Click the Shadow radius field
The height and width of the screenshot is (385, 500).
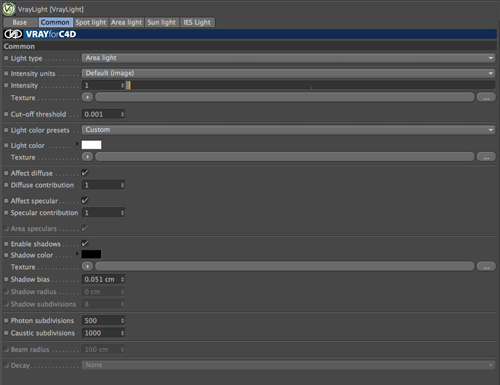[x=103, y=292]
